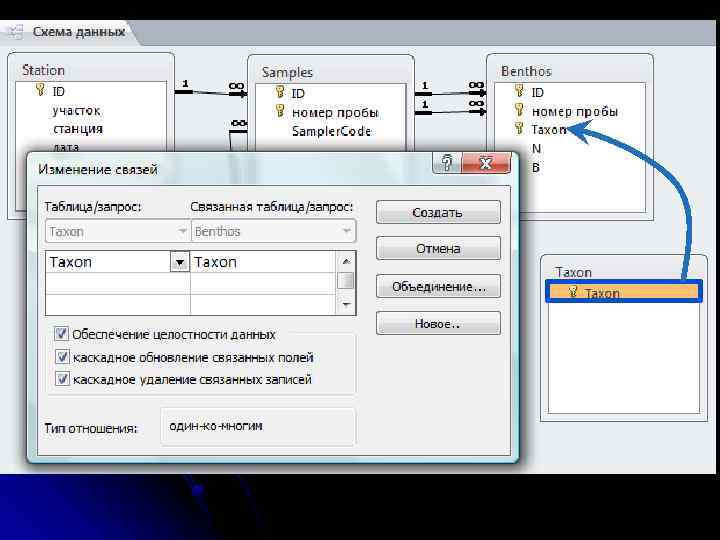Click the Отмена button
Screen dimensions: 720x540
438,248
